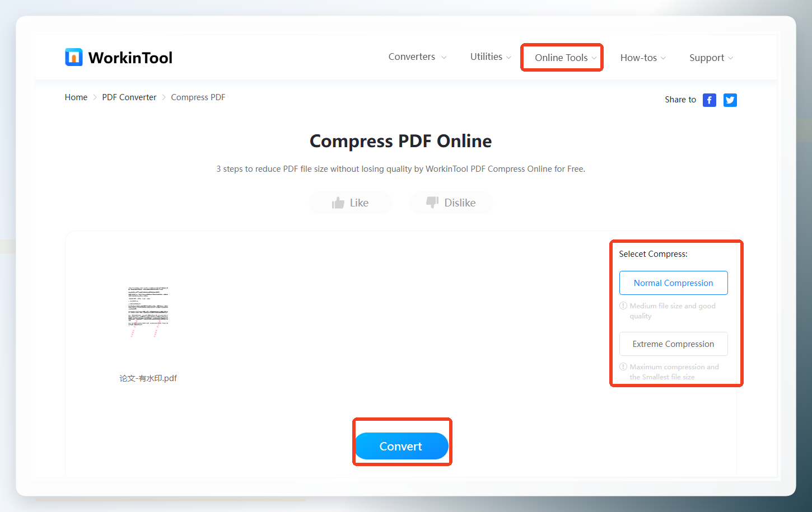Click the info icon beside Medium file size
This screenshot has width=812, height=512.
coord(623,306)
